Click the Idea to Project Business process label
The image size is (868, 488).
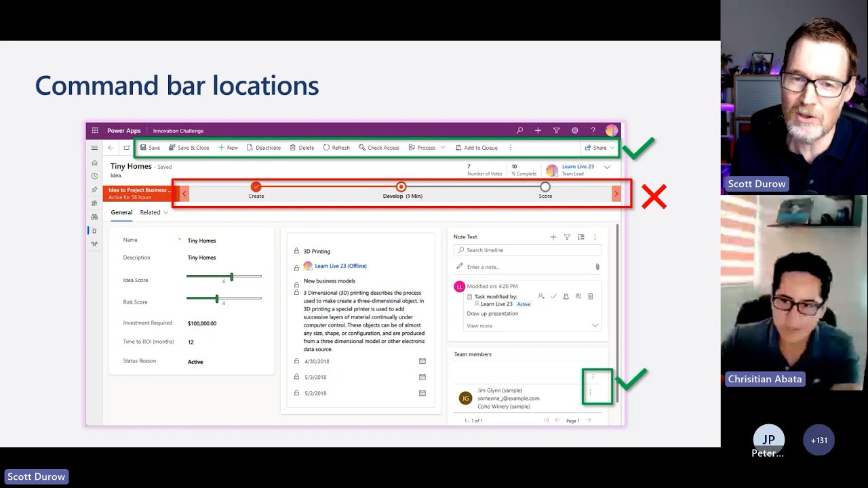tap(140, 190)
